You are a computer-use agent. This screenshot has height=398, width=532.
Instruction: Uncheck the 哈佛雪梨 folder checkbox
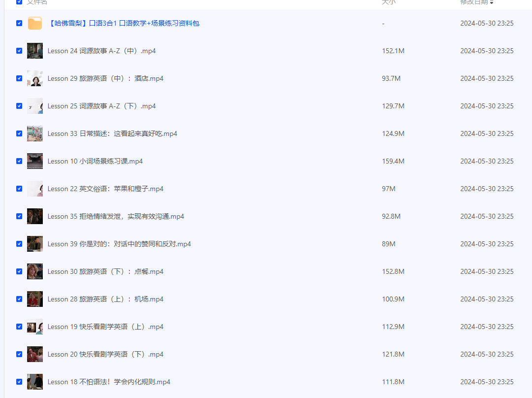19,23
